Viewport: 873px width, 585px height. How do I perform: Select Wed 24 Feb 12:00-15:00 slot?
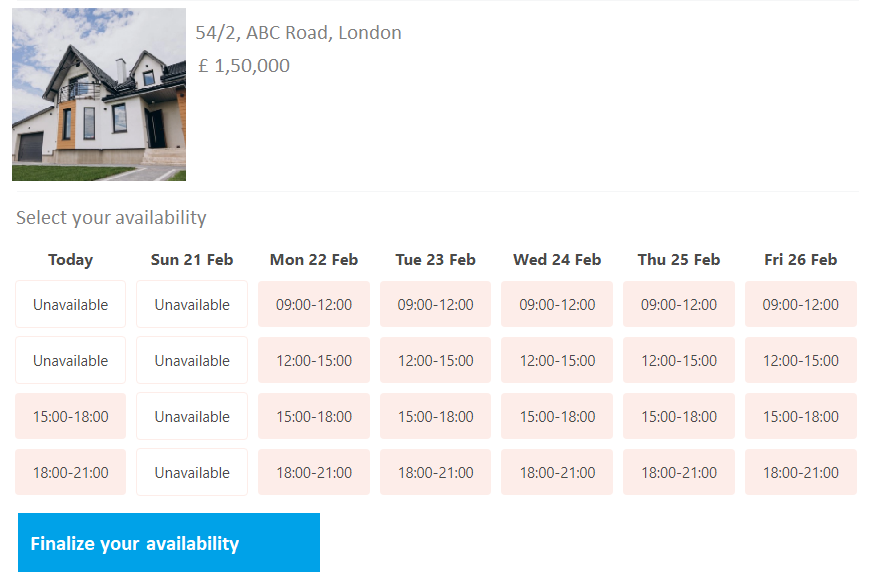pyautogui.click(x=557, y=361)
